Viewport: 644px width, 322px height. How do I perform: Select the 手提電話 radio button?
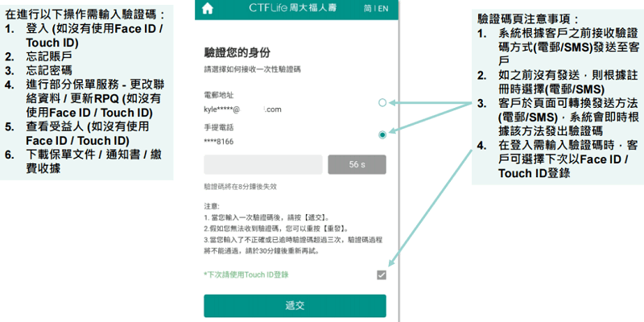[382, 134]
